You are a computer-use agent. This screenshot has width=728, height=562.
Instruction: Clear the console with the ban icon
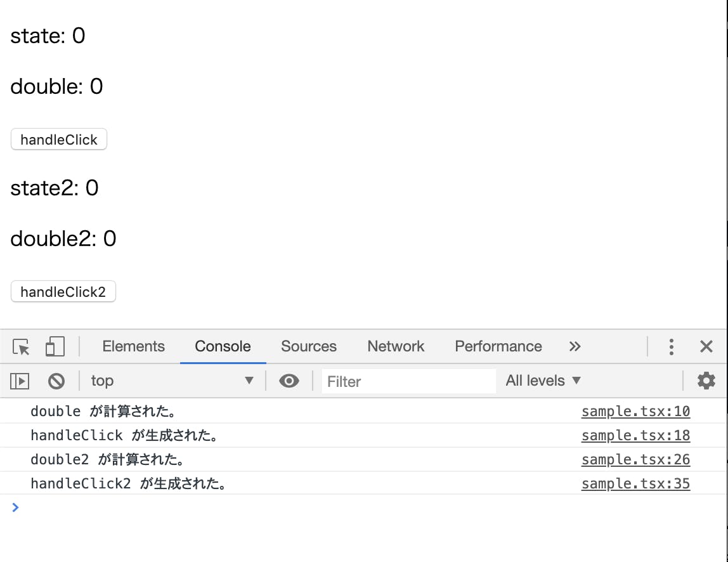point(56,381)
